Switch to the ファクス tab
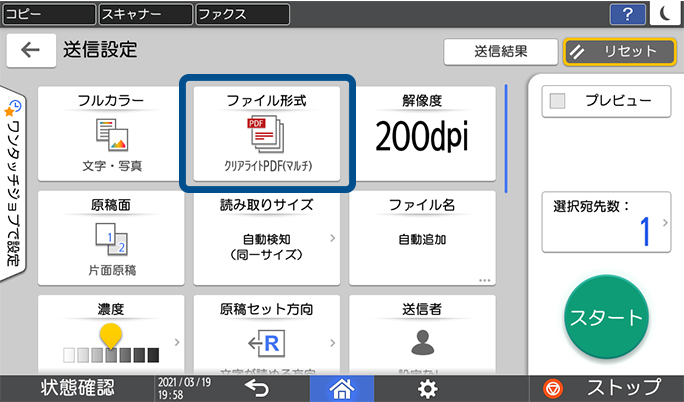 point(243,14)
